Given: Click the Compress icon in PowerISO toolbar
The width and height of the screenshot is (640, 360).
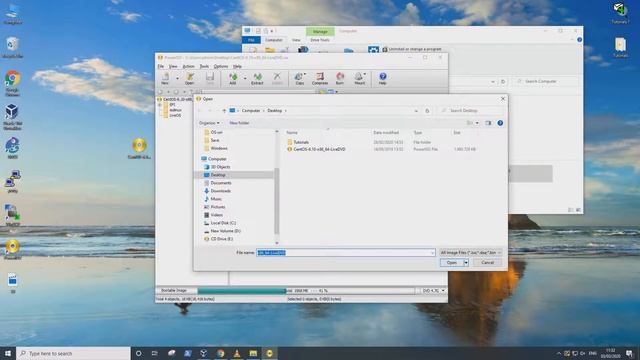Looking at the screenshot, I should tap(320, 78).
